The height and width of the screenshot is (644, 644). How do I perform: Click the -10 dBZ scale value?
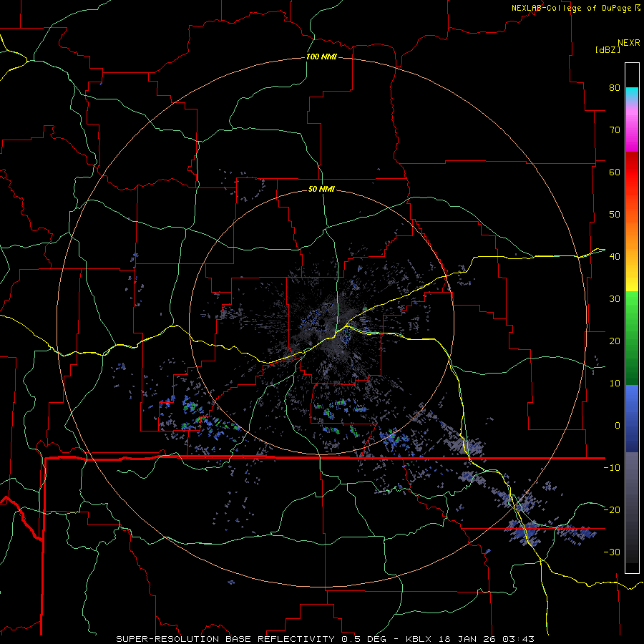(x=612, y=468)
